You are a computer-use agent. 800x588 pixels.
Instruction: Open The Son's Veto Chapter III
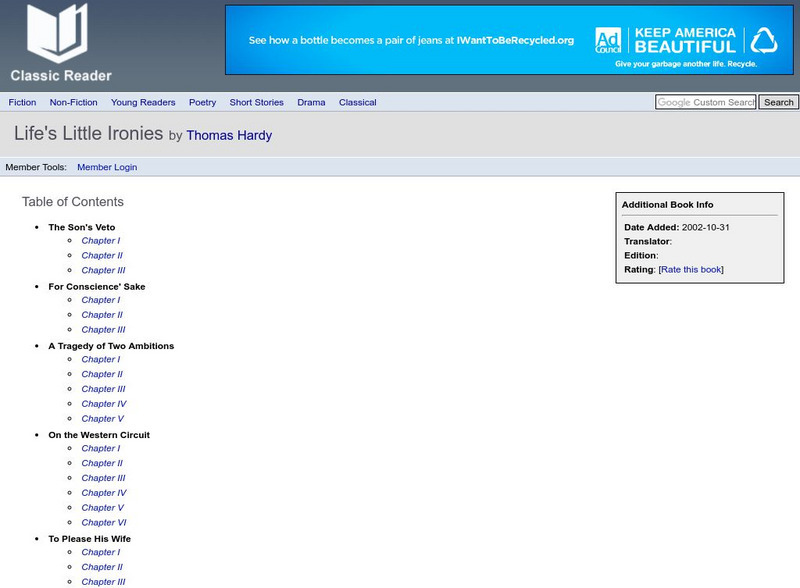[104, 270]
